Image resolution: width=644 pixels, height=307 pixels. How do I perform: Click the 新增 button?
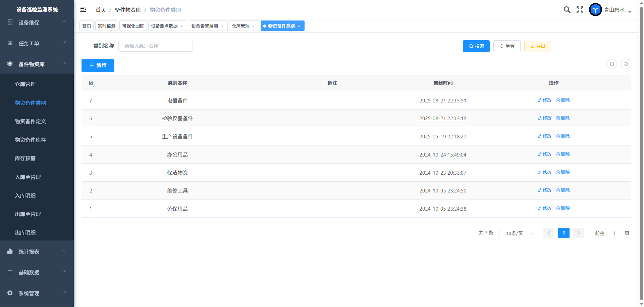click(98, 65)
